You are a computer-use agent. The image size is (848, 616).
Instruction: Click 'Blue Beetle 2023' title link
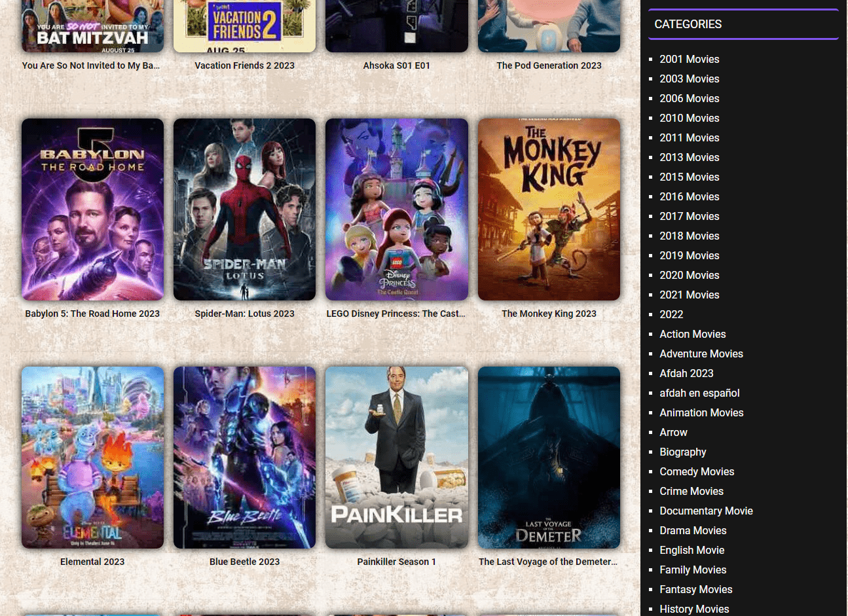coord(244,562)
